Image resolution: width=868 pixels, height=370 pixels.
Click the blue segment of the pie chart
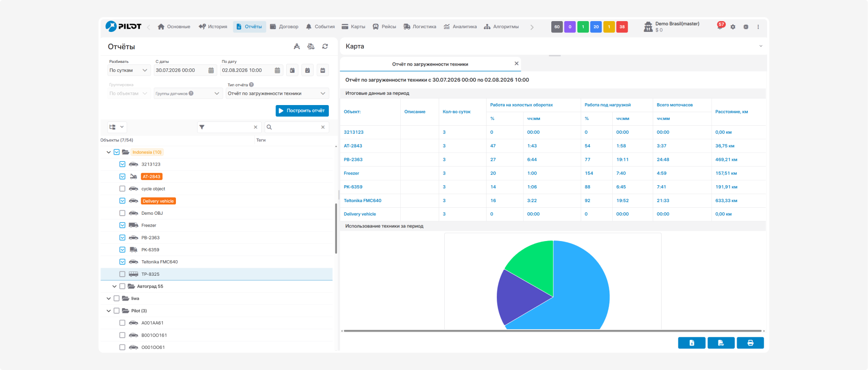[582, 291]
